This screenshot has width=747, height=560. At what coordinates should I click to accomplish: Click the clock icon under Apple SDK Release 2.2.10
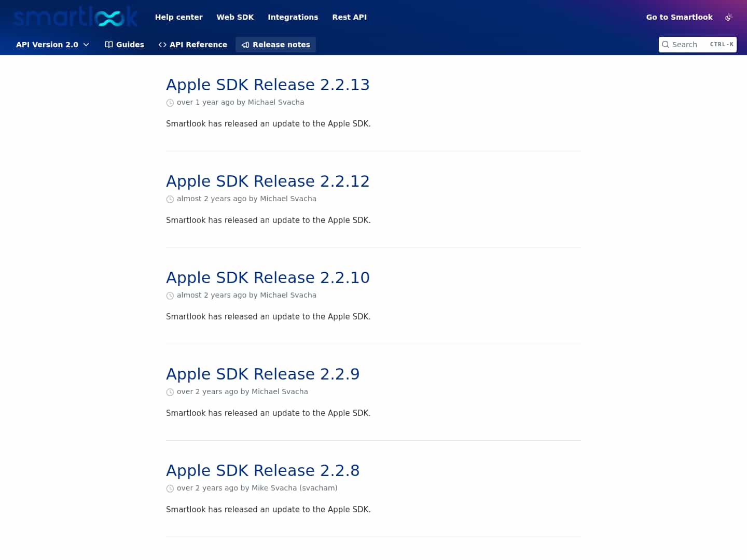point(170,296)
